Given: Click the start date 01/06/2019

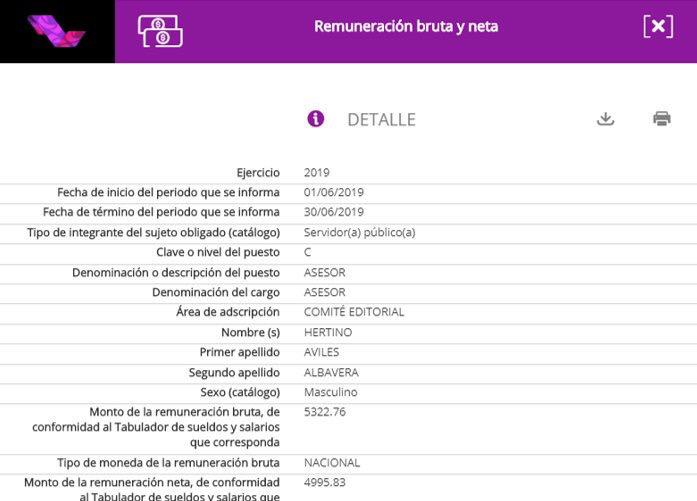Looking at the screenshot, I should coord(334,193).
